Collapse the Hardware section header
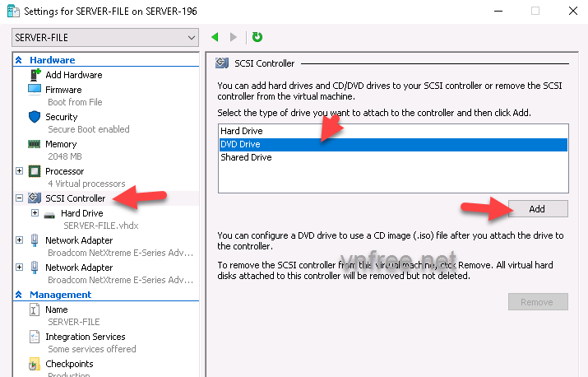Screen dimensions: 588x377 click(20, 60)
